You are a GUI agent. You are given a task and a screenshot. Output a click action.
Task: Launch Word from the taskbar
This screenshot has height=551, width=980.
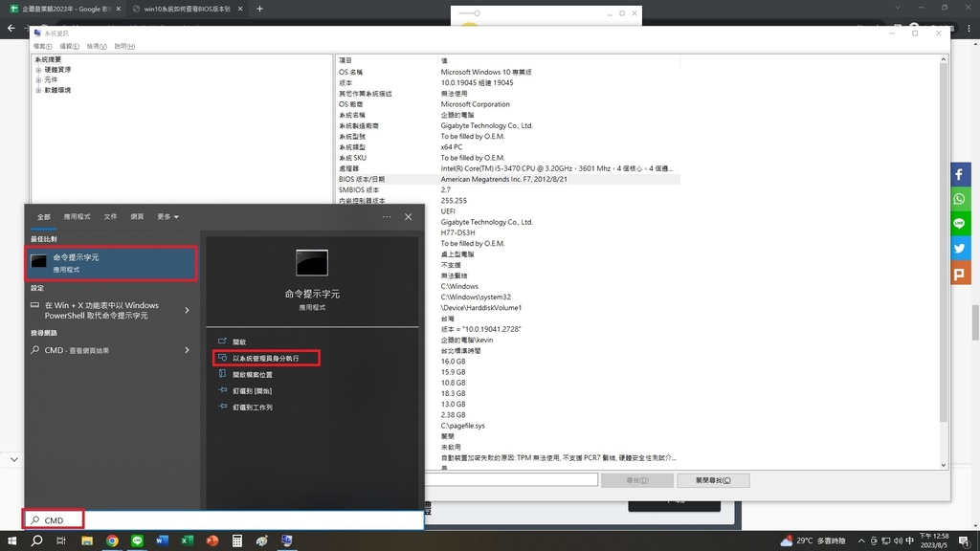(162, 540)
